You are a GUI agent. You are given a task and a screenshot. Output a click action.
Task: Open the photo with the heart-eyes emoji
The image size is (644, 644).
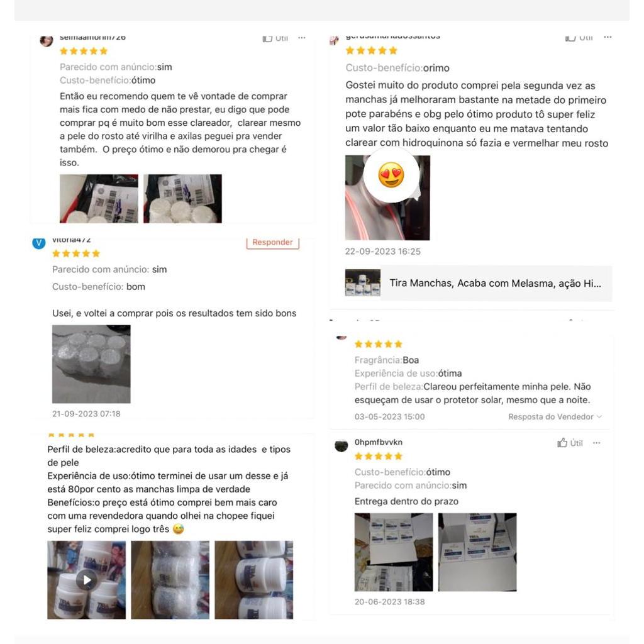coord(387,197)
